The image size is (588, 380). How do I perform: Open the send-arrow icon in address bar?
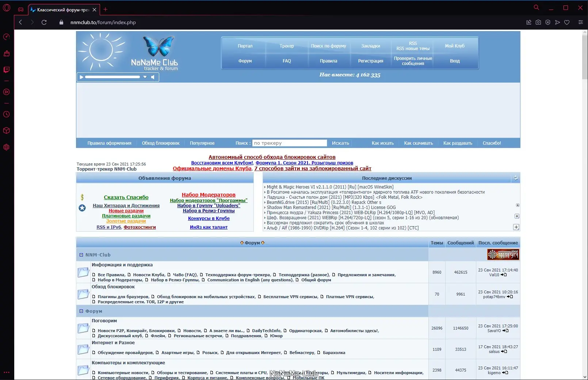557,22
